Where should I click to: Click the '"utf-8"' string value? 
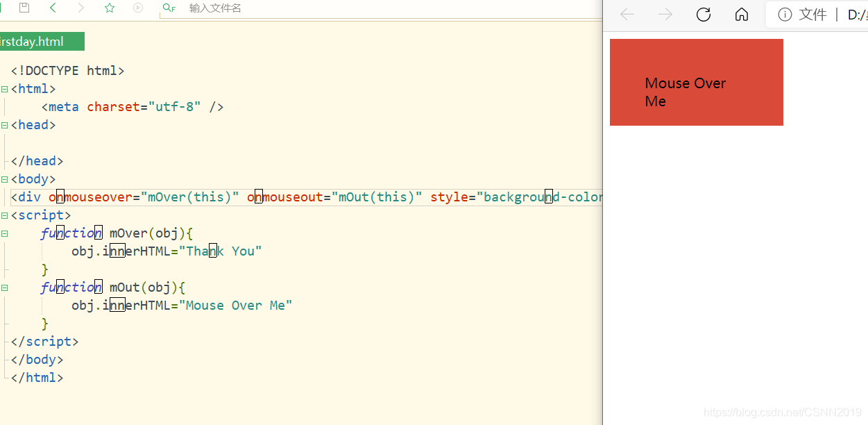174,107
